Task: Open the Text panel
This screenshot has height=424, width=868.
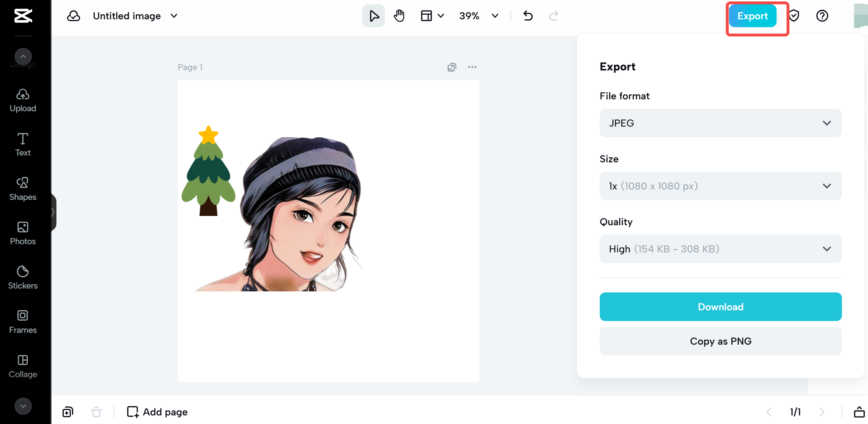Action: tap(23, 144)
